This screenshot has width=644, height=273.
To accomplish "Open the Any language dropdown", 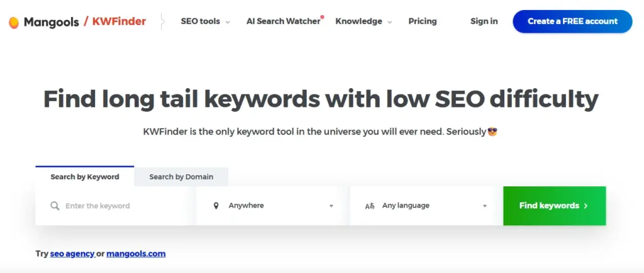I will coord(426,206).
